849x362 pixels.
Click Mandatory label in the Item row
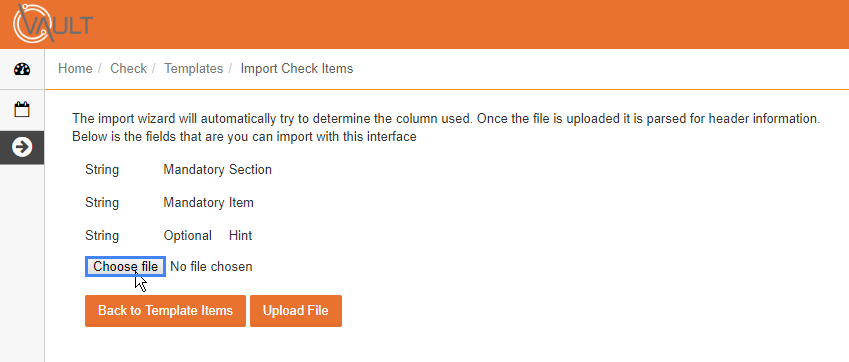194,203
